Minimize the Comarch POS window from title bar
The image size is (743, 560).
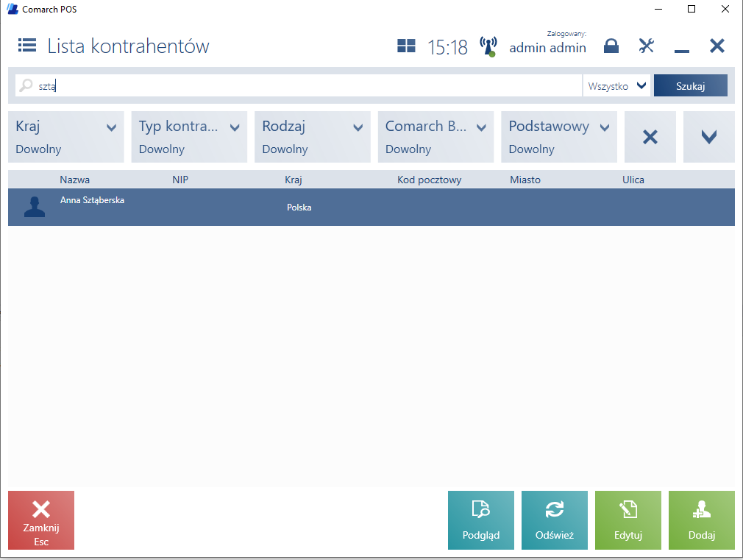[x=658, y=9]
